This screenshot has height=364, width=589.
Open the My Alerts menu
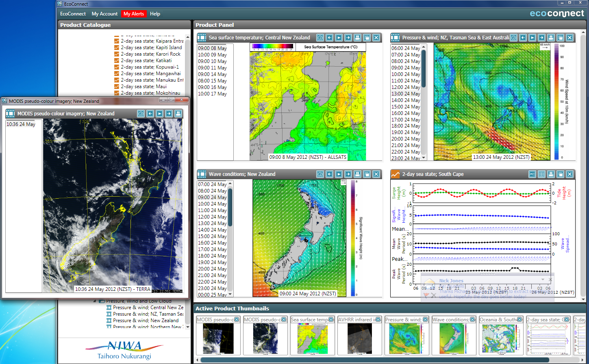click(x=134, y=14)
